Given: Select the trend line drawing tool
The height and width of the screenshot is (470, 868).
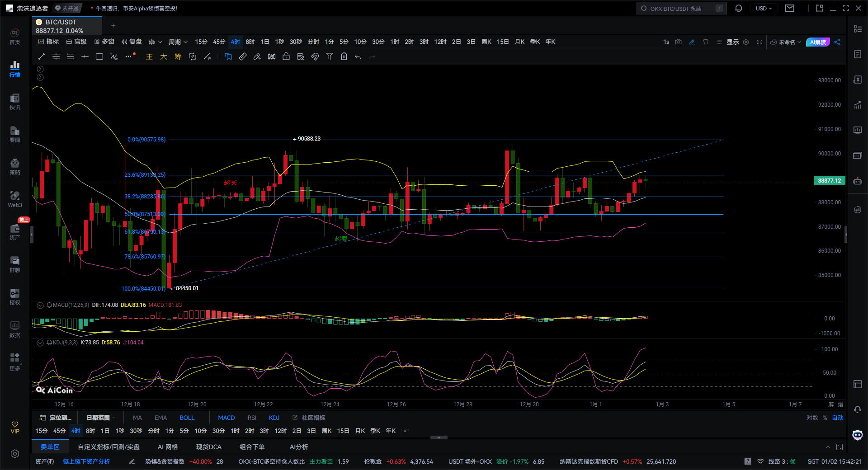Looking at the screenshot, I should (x=42, y=56).
